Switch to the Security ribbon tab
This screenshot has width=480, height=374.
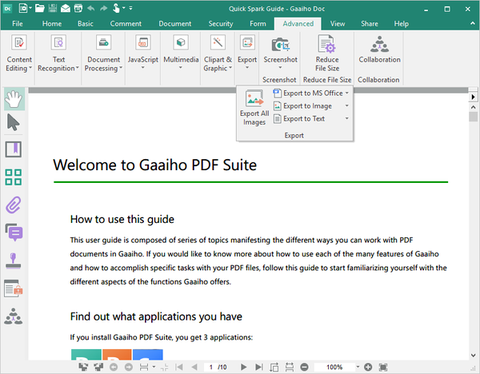[x=221, y=24]
